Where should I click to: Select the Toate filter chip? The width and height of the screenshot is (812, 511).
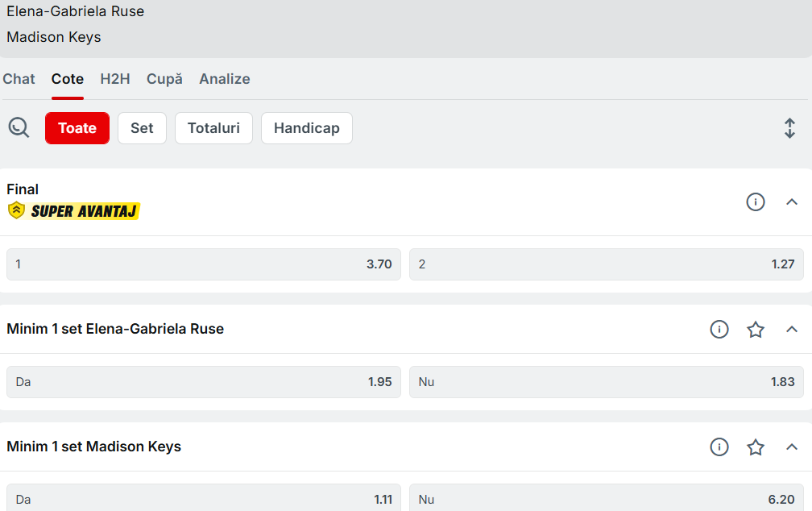pyautogui.click(x=77, y=128)
